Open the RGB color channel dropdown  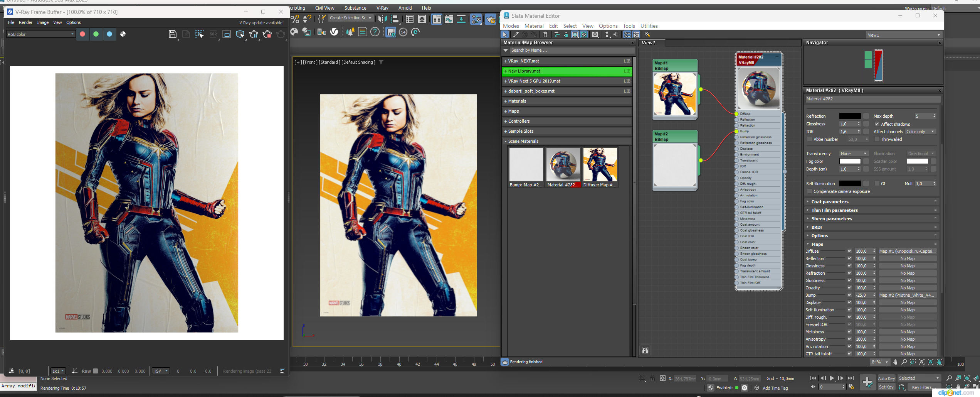point(40,34)
